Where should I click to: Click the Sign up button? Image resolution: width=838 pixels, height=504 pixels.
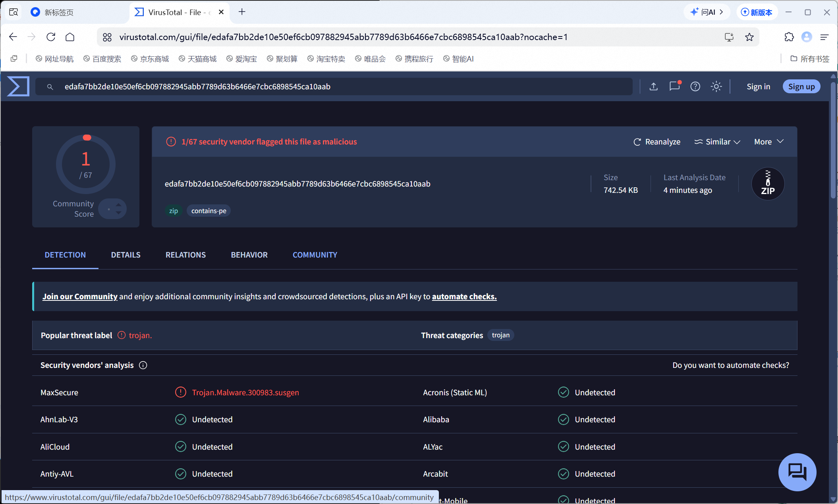[x=801, y=87]
